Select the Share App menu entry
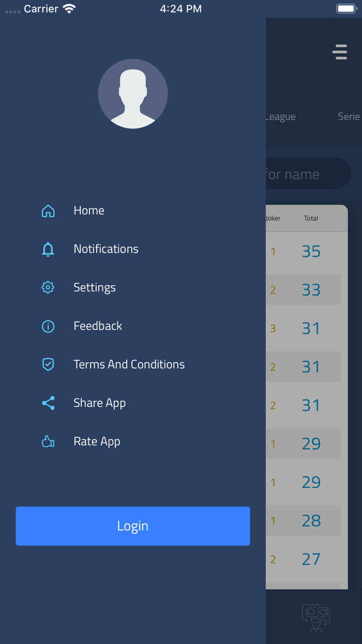The image size is (362, 644). (99, 403)
